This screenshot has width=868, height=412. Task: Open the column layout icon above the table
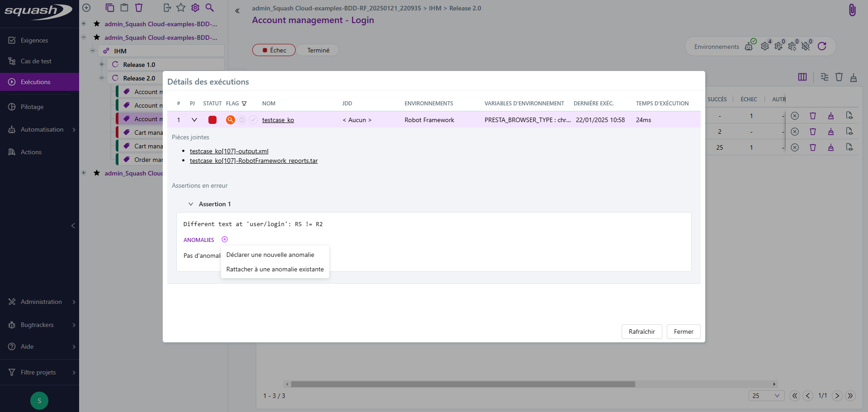coord(802,77)
